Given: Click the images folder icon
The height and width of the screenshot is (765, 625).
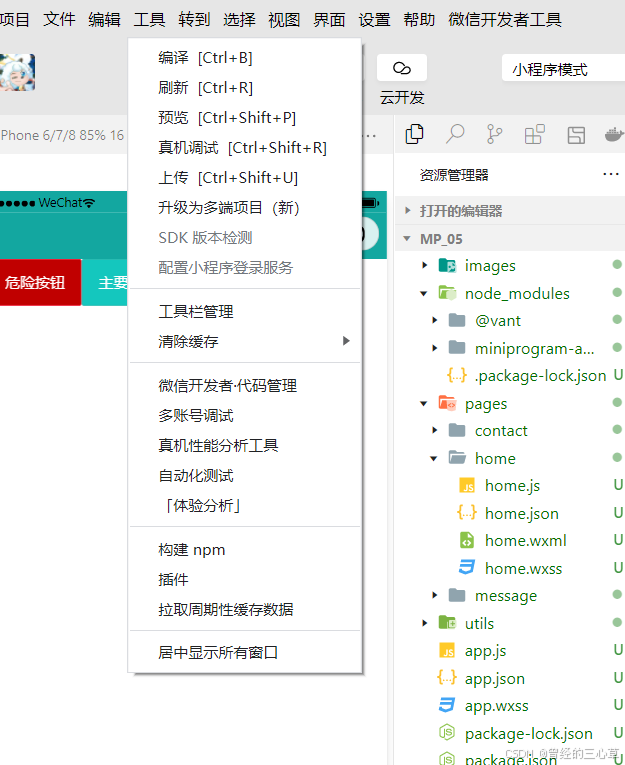Looking at the screenshot, I should click(447, 265).
